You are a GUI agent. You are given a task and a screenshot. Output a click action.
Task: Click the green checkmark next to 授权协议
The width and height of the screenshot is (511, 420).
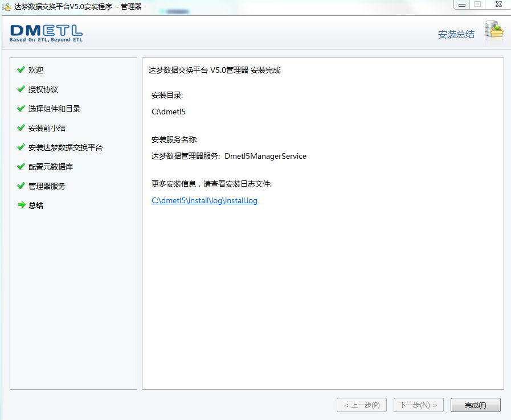point(21,89)
